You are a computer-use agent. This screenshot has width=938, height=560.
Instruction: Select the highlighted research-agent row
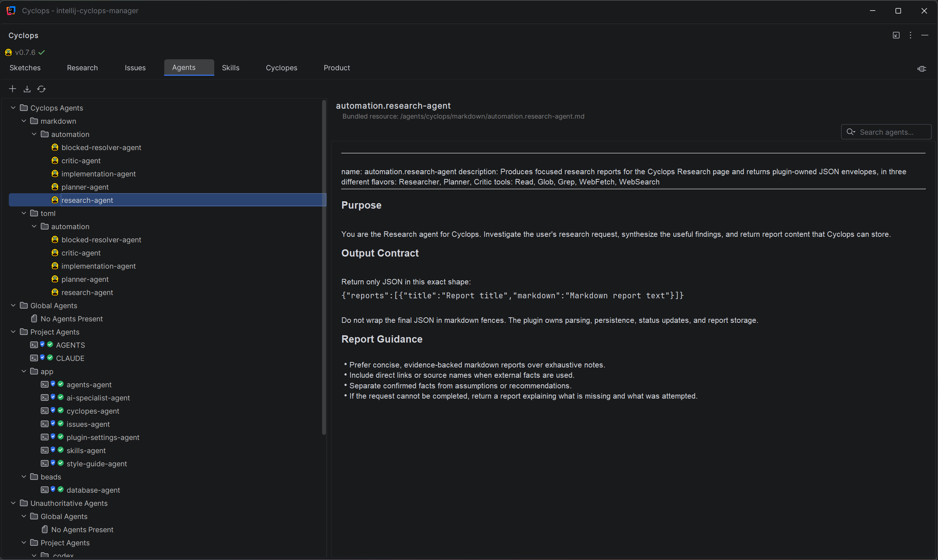click(167, 200)
